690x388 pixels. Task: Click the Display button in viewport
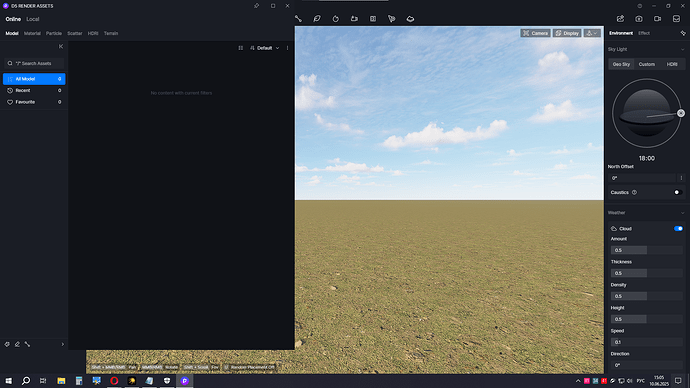(x=567, y=33)
